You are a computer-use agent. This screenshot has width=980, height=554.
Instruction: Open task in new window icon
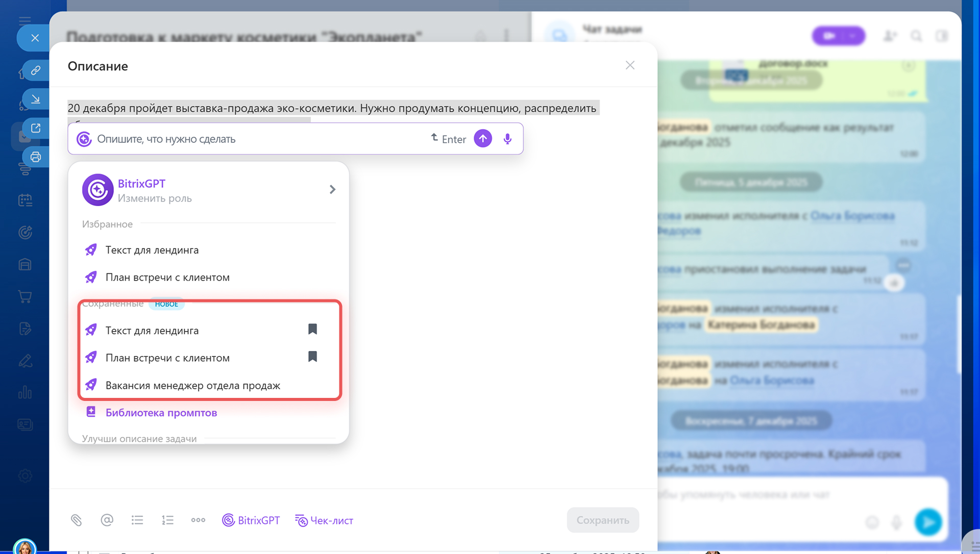(x=35, y=128)
